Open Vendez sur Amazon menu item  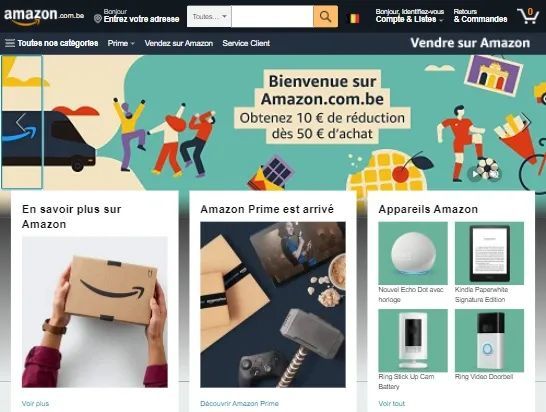click(x=179, y=43)
